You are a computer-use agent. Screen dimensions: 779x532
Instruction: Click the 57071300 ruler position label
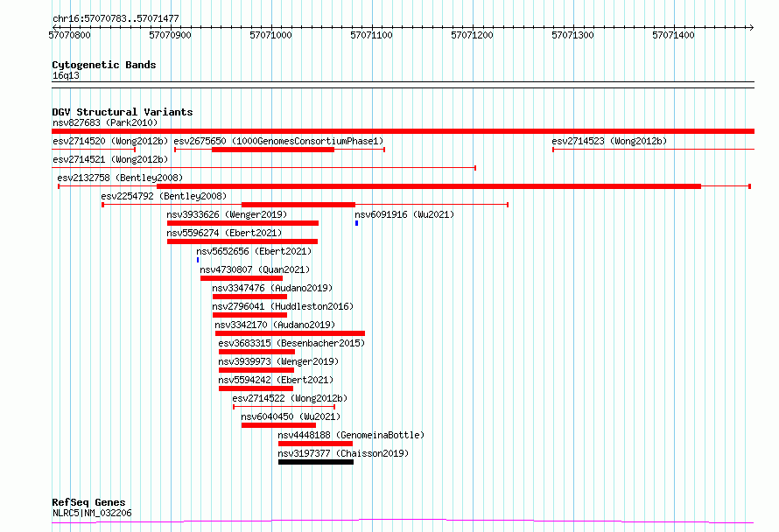pyautogui.click(x=572, y=35)
